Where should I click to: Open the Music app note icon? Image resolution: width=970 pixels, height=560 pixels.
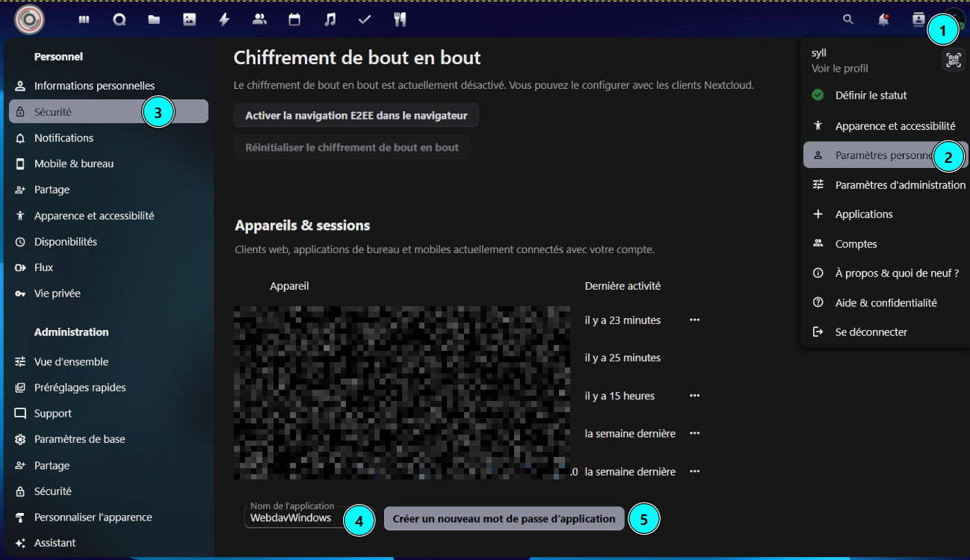click(330, 20)
